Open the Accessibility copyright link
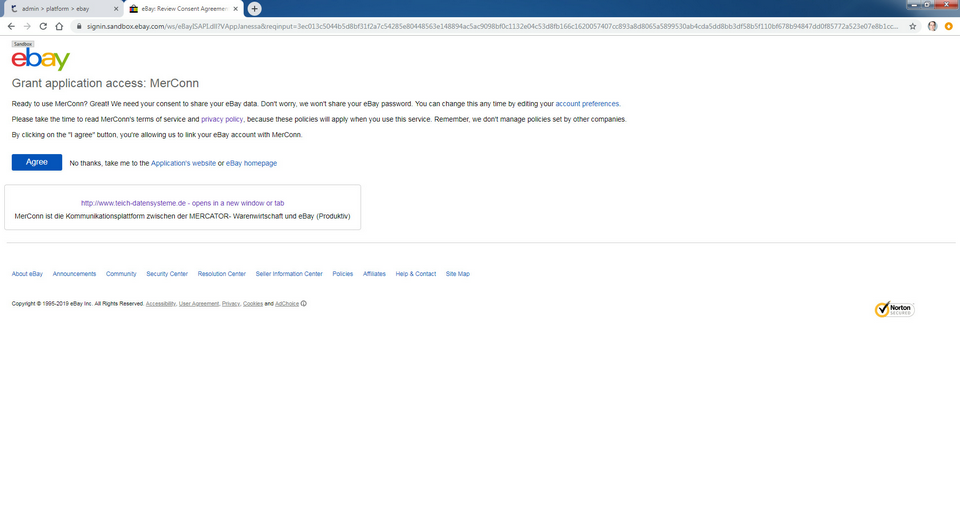This screenshot has height=520, width=960. coord(161,304)
